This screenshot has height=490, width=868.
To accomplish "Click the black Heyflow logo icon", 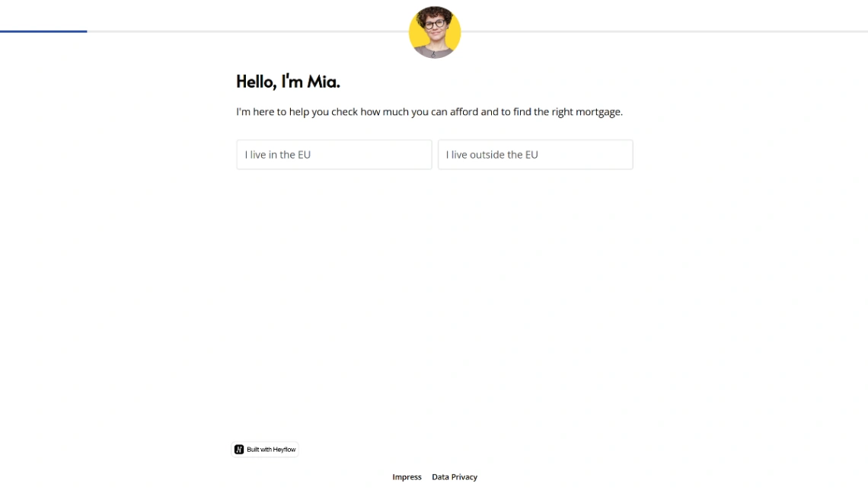I will (x=239, y=450).
